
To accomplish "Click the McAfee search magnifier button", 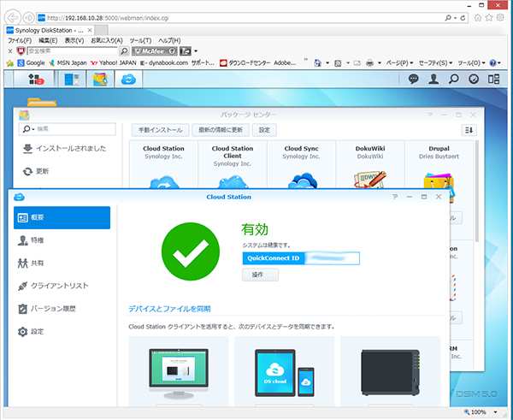I will [124, 51].
